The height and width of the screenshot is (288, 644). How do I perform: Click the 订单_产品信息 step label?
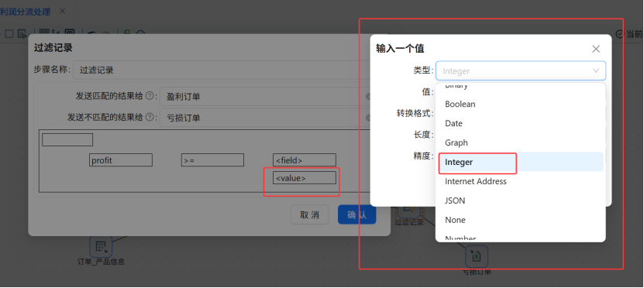[x=101, y=262]
